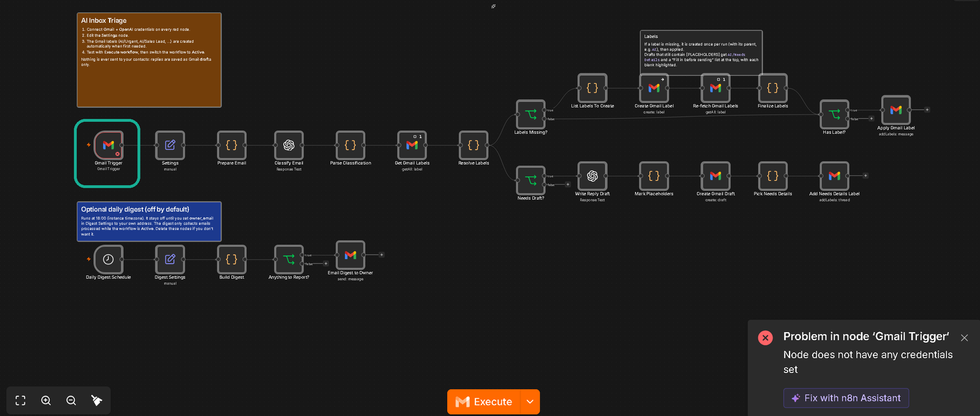
Task: Open the Pick Needs Details code node
Action: pos(773,176)
